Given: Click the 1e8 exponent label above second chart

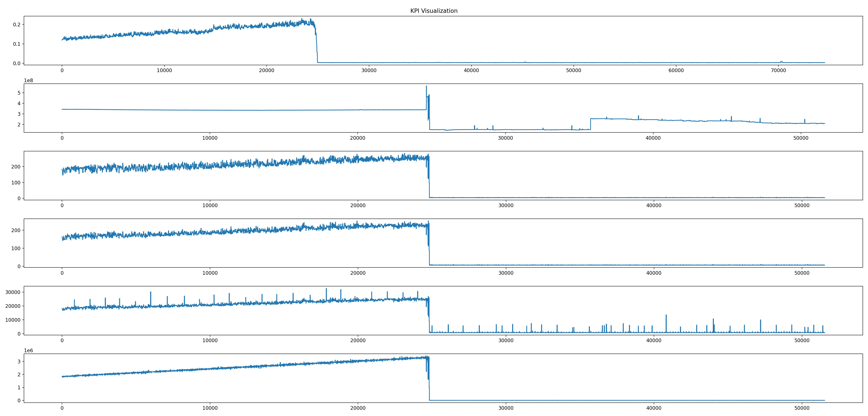Looking at the screenshot, I should tap(28, 80).
